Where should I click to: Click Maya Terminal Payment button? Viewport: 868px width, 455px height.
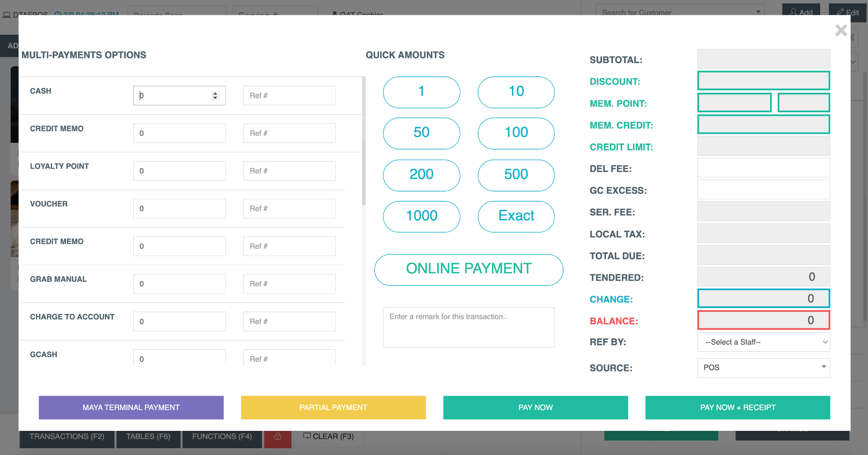(x=131, y=407)
